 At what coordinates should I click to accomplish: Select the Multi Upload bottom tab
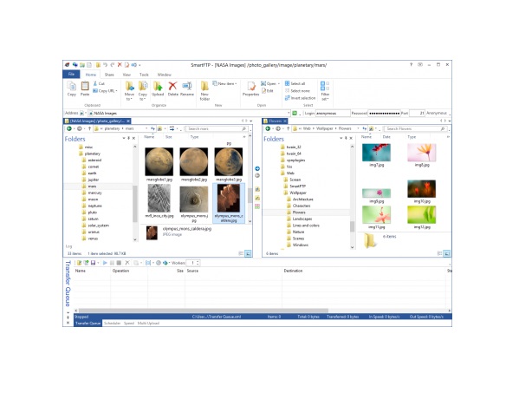click(148, 324)
